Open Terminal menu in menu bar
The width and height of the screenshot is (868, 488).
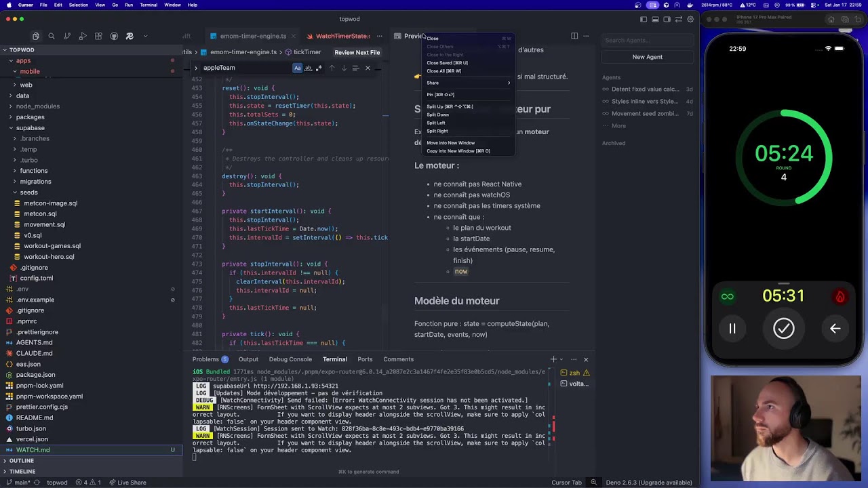pyautogui.click(x=149, y=5)
